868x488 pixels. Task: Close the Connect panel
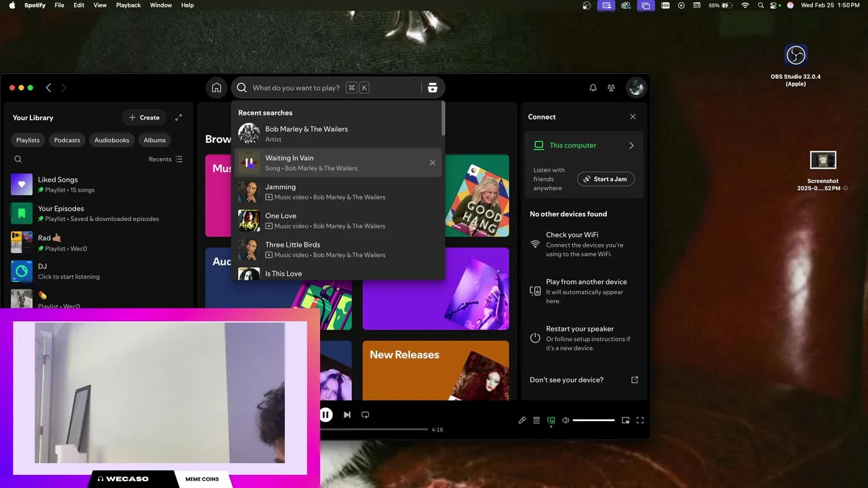pos(633,117)
